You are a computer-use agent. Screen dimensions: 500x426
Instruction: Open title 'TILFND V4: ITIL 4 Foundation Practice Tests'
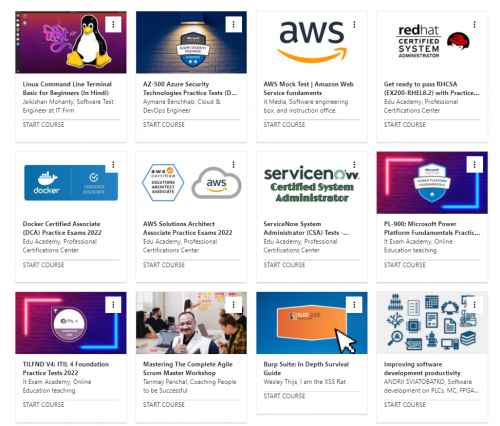(66, 369)
